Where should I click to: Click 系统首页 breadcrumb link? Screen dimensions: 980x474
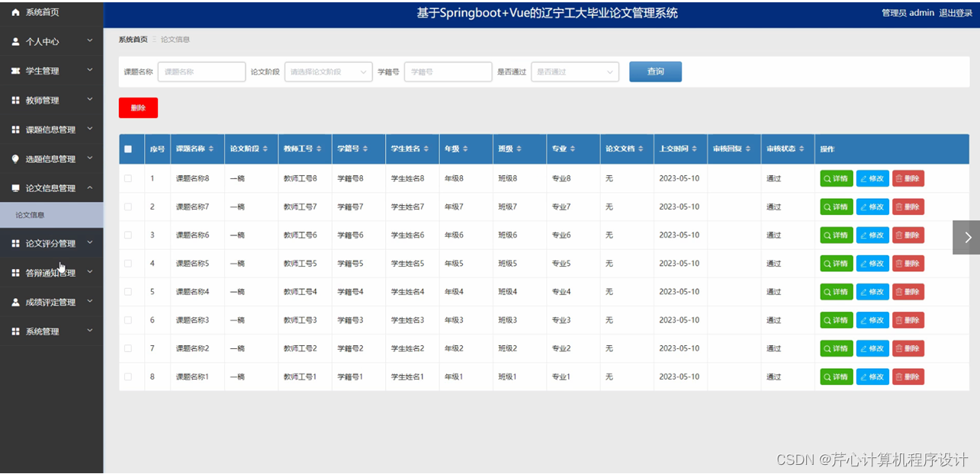[133, 39]
